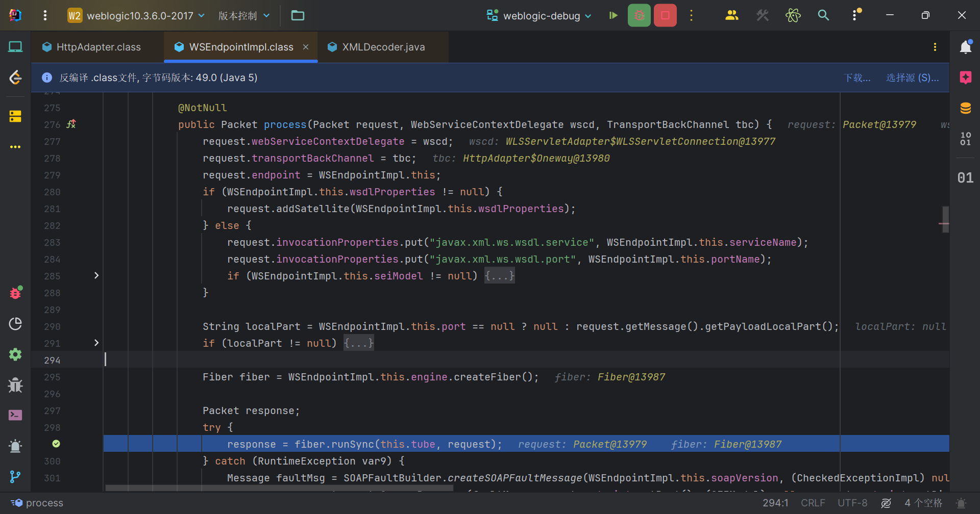This screenshot has height=514, width=980.
Task: Open the Profiler tool window icon
Action: 15,323
